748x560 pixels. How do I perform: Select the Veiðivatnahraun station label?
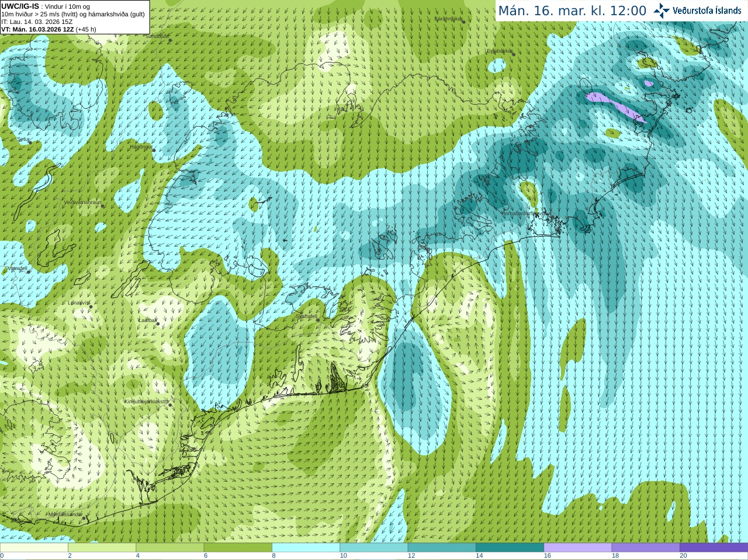(82, 202)
